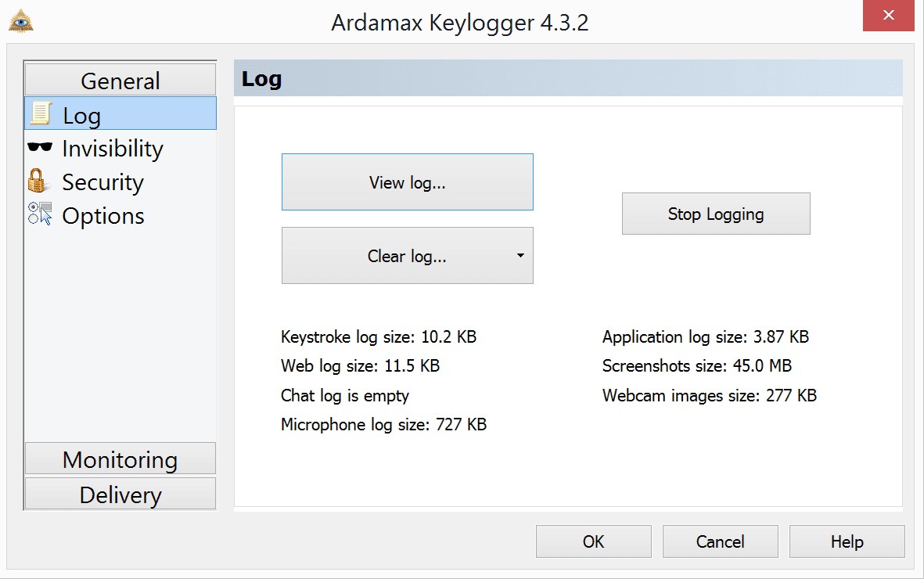Image resolution: width=924 pixels, height=579 pixels.
Task: Open Help for the Log page
Action: point(847,541)
